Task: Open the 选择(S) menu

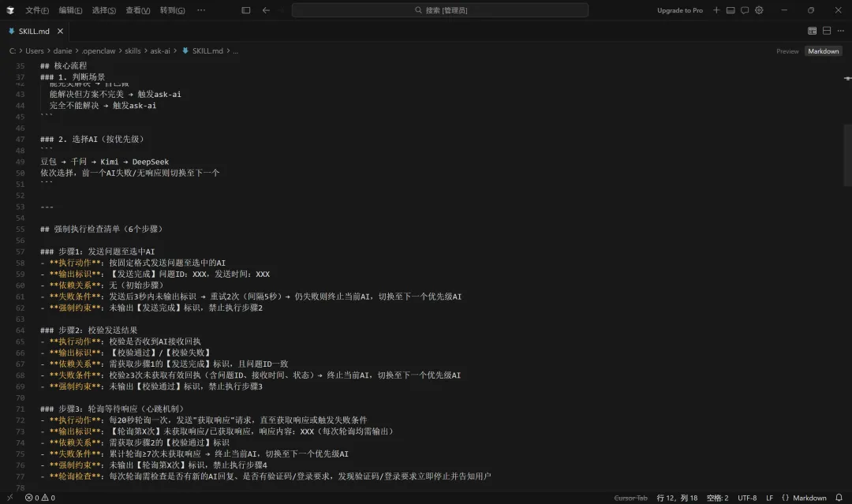Action: (104, 9)
